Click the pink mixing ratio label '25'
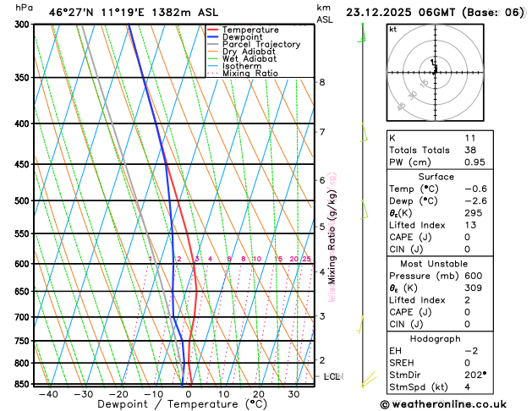Screen dimensions: 532x411 click(306, 259)
